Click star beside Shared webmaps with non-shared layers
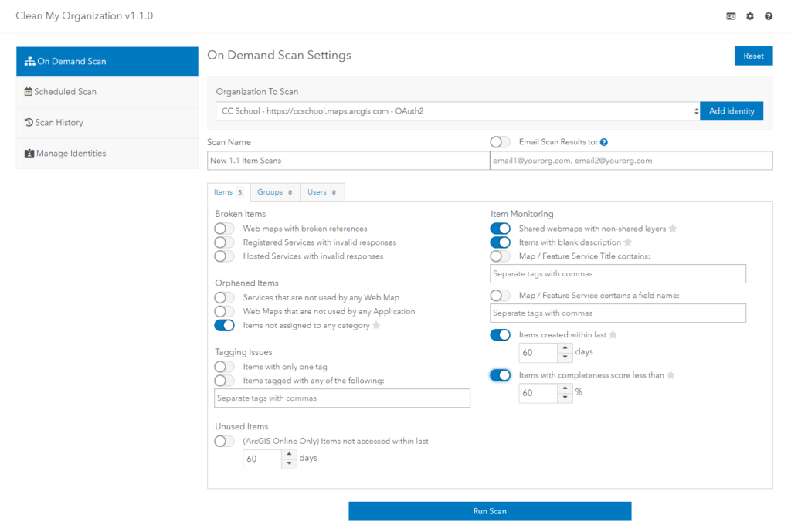 (x=672, y=229)
